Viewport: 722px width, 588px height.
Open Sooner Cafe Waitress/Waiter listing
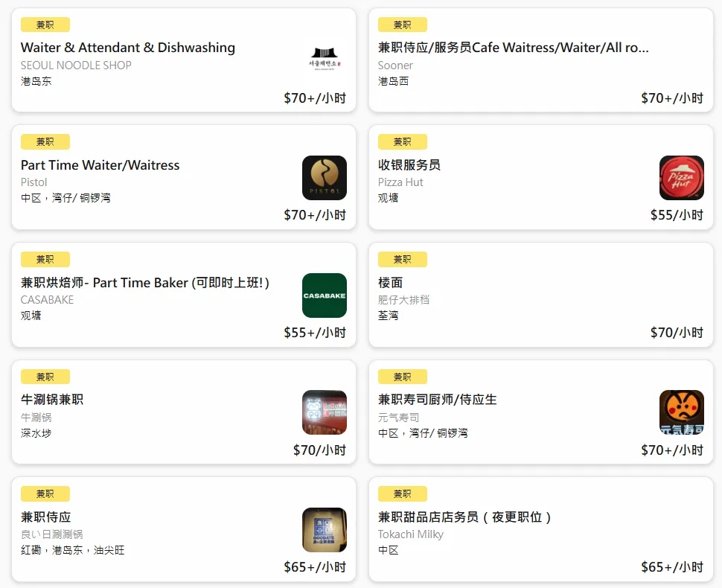514,48
